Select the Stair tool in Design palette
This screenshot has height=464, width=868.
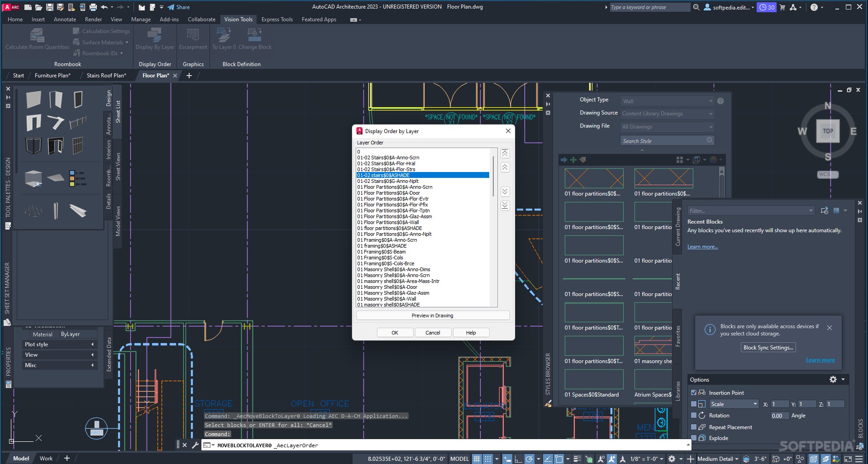click(x=56, y=122)
